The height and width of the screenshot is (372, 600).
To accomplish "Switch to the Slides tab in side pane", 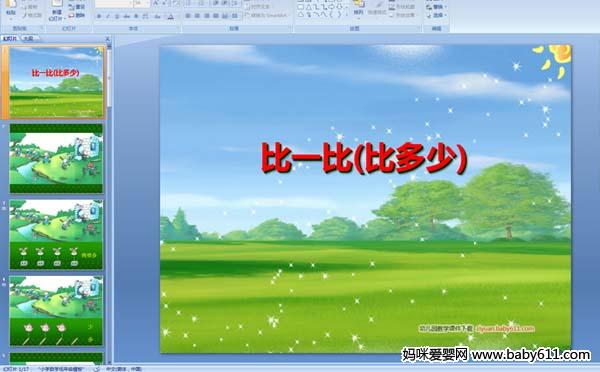I will [10, 38].
